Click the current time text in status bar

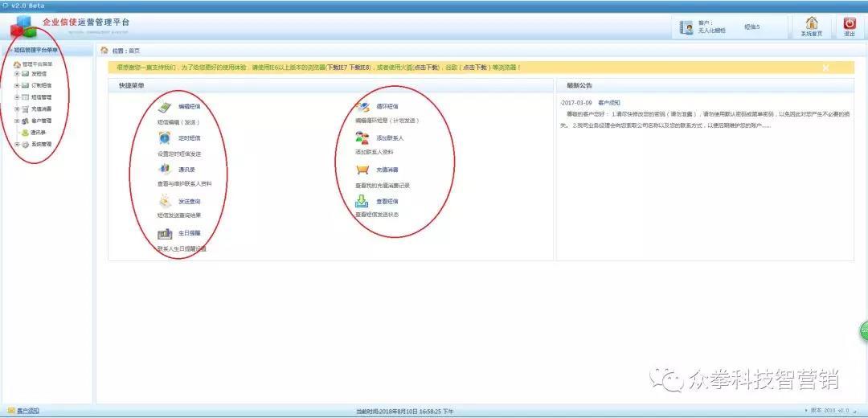(404, 412)
